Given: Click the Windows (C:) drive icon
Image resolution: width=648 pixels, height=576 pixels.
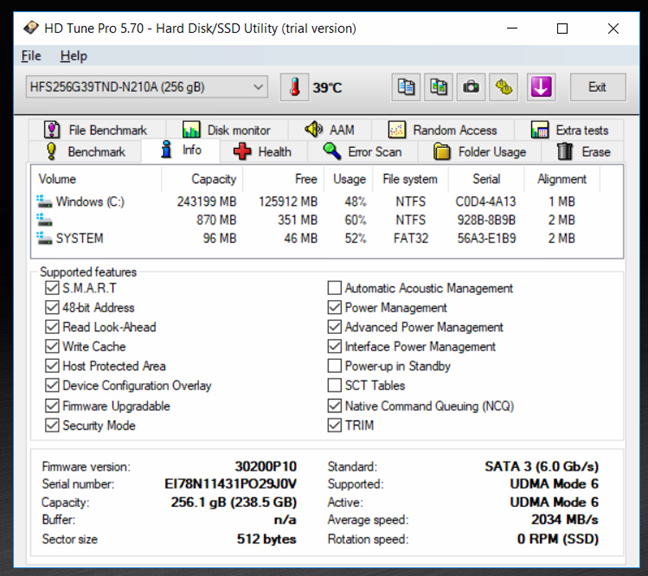Looking at the screenshot, I should (44, 201).
